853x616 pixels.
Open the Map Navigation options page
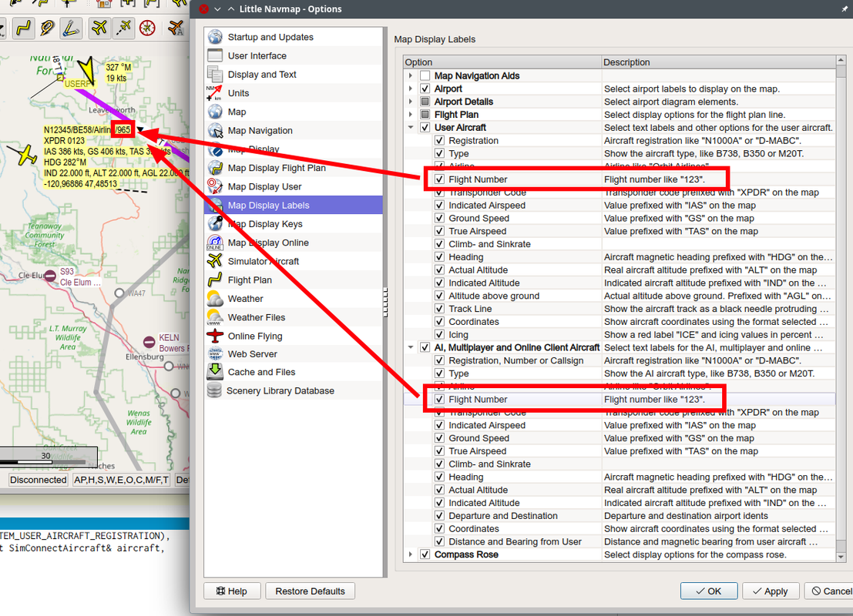click(294, 130)
